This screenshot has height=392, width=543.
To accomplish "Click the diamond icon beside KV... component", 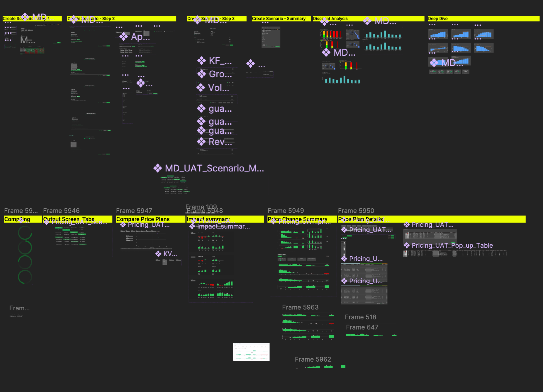I will [158, 254].
